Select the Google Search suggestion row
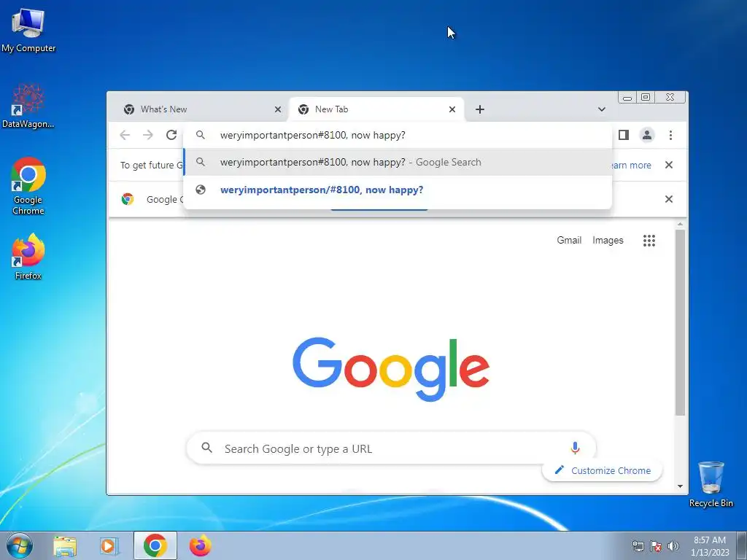The image size is (747, 560). (398, 163)
